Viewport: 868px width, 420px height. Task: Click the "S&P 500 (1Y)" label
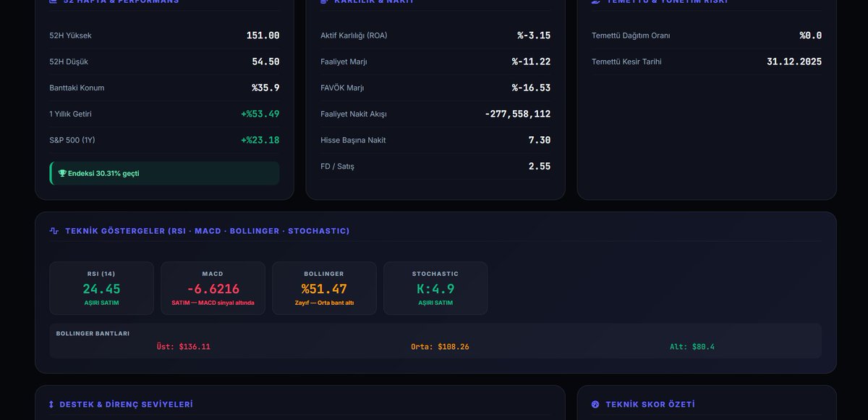pos(72,140)
